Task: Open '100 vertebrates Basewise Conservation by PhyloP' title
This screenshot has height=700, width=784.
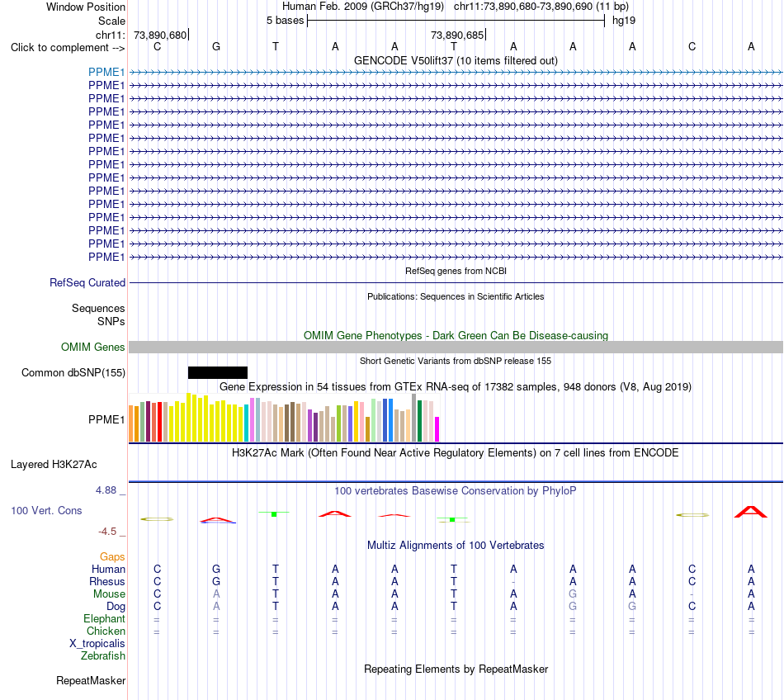Action: click(456, 491)
